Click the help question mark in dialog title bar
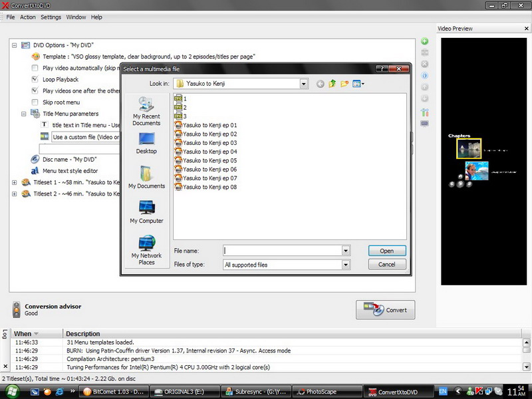Image resolution: width=532 pixels, height=399 pixels. (x=382, y=69)
